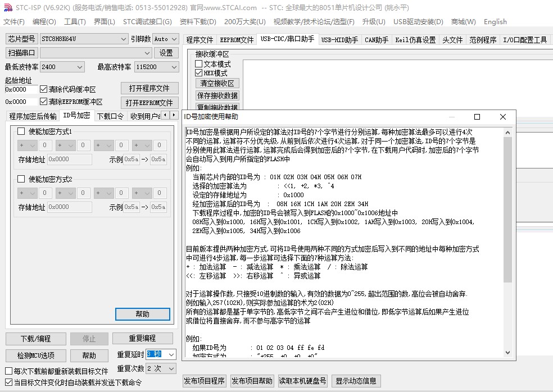Viewport: 553px width, 392px height.
Task: Click 帮助 button in ID号加密 panel
Action: point(143,314)
